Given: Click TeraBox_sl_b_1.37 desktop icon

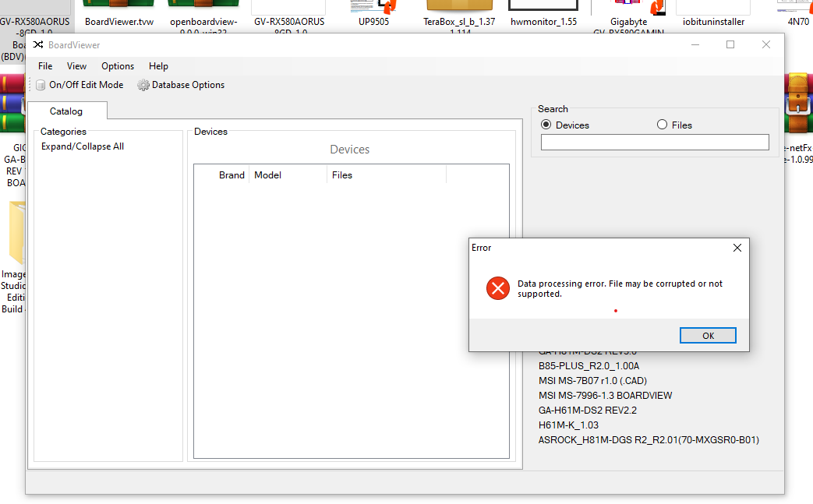Looking at the screenshot, I should (x=459, y=16).
